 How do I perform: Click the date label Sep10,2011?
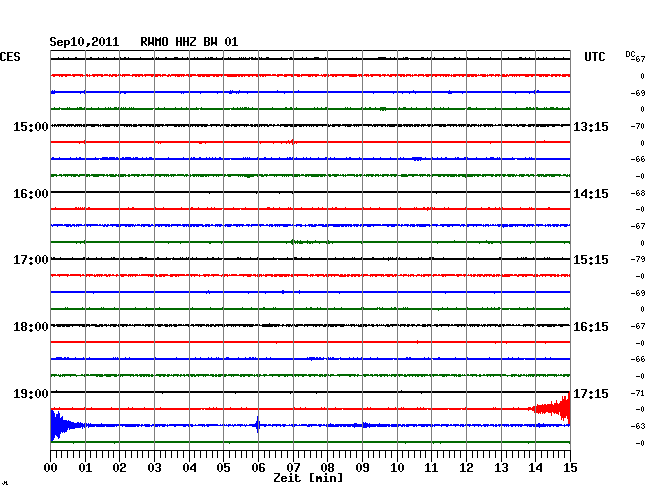click(84, 42)
